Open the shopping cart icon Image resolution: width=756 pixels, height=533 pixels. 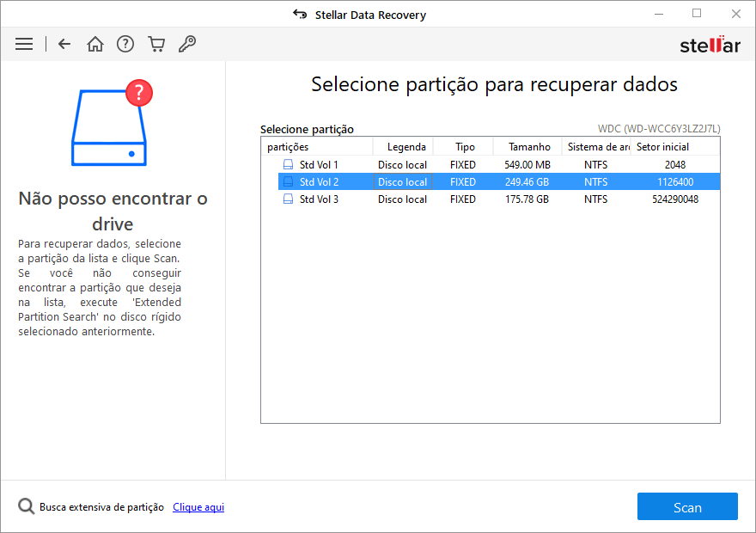pos(156,45)
